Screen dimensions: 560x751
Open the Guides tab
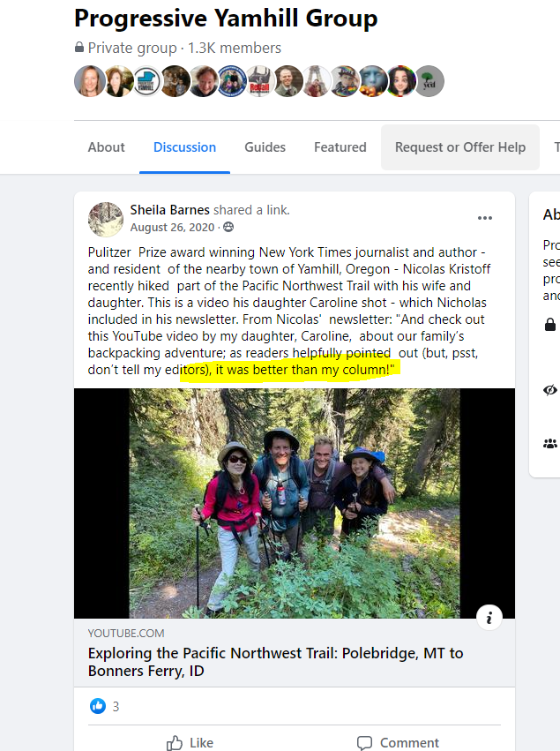point(265,147)
